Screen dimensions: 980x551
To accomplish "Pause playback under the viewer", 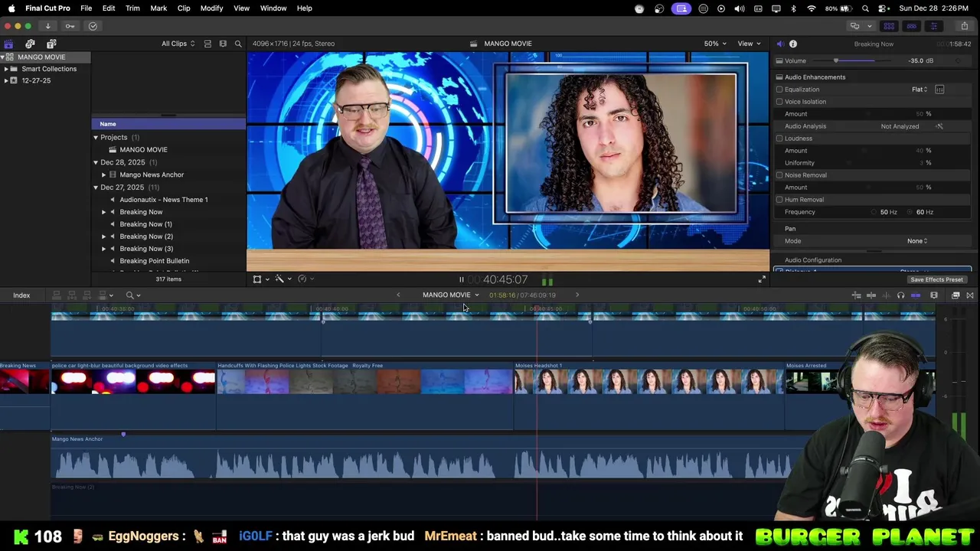I will click(461, 280).
